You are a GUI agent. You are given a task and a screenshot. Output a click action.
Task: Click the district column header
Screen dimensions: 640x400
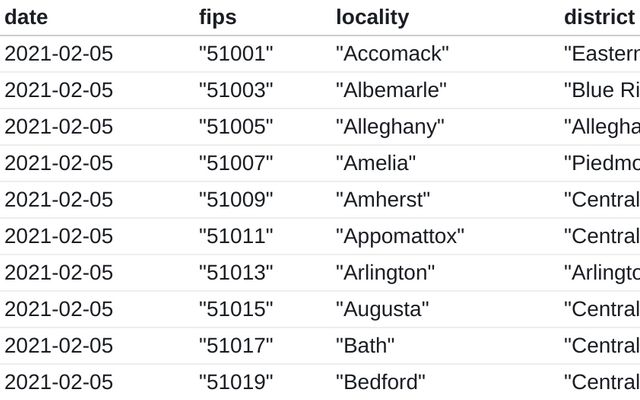click(x=599, y=18)
